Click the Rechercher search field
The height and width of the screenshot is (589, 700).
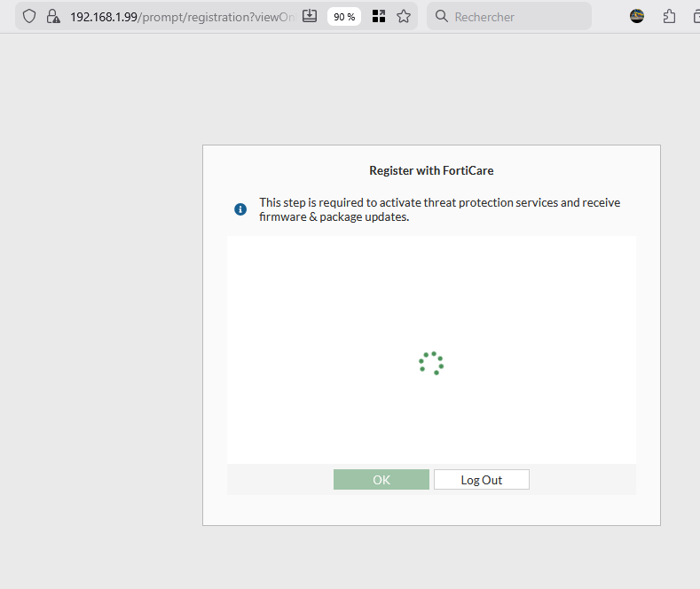(509, 17)
